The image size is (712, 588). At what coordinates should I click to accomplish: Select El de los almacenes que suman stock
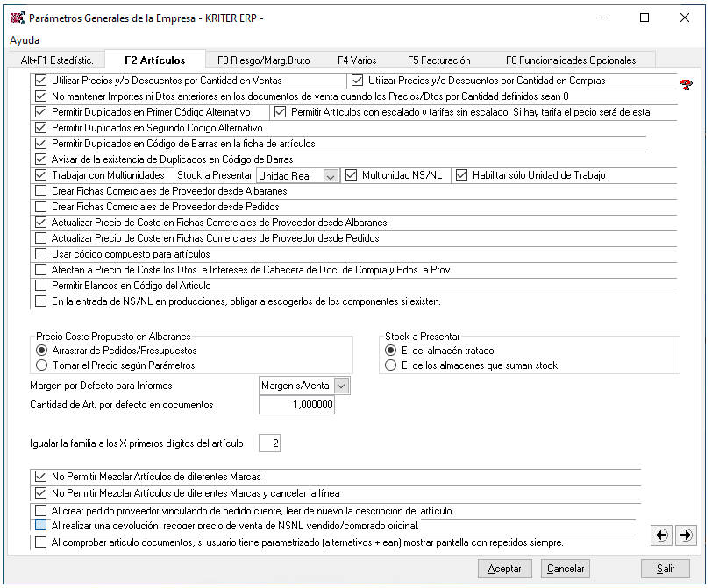click(x=390, y=365)
